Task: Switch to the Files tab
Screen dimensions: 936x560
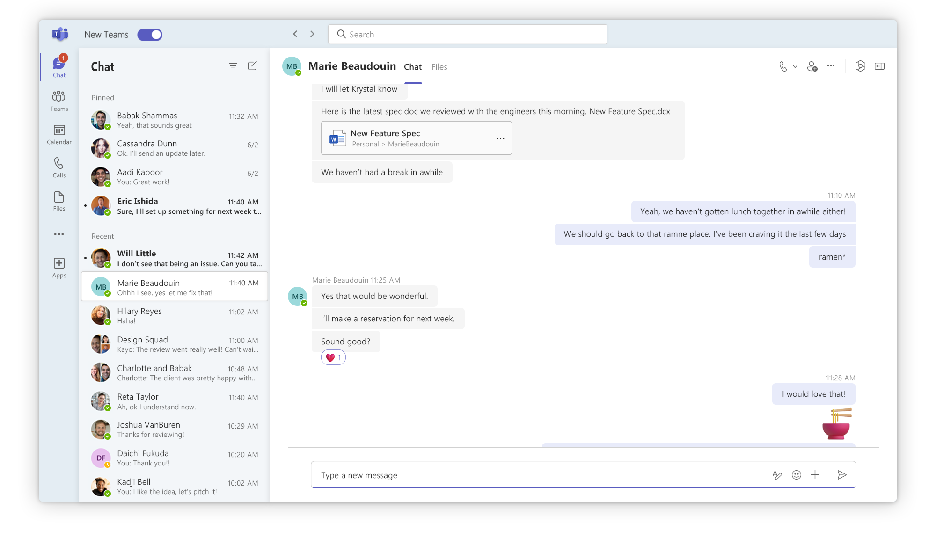Action: 439,67
